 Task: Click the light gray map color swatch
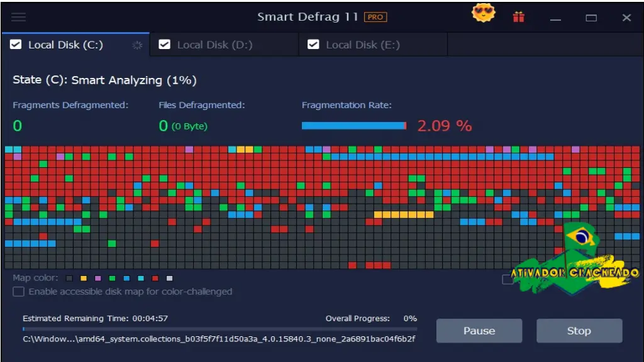169,278
